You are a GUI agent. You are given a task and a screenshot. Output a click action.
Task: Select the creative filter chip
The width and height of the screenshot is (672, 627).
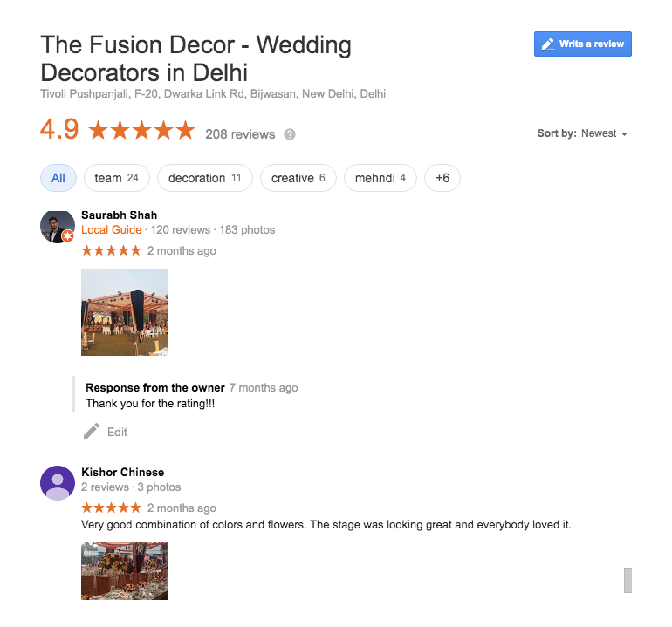(x=298, y=178)
